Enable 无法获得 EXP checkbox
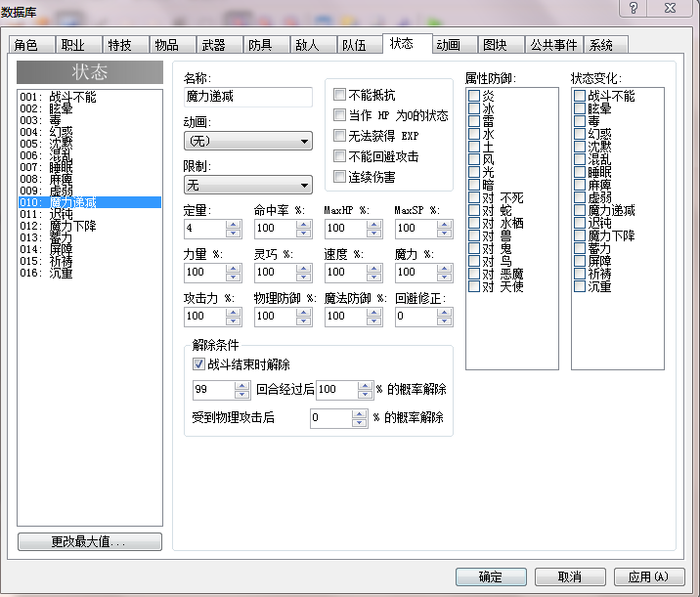700x597 pixels. (x=339, y=136)
